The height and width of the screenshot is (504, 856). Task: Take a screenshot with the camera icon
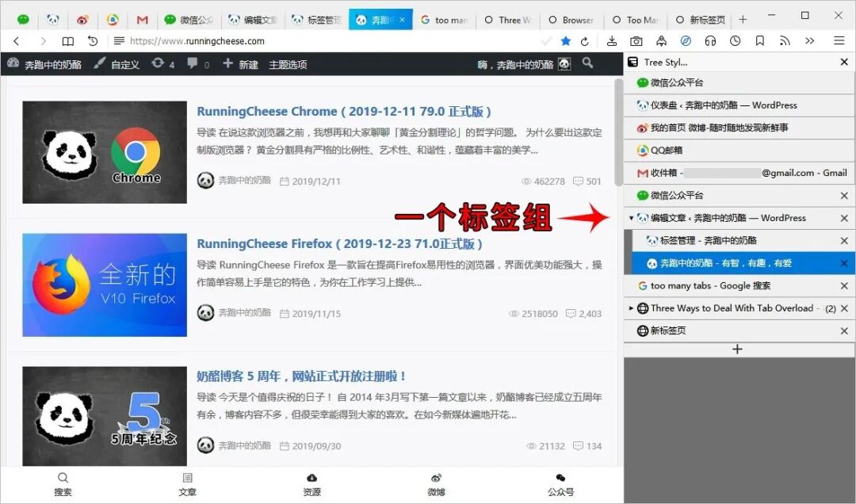(x=636, y=41)
